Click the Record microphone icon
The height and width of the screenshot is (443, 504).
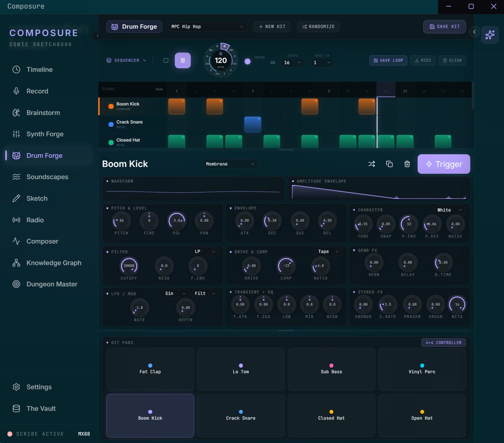[16, 91]
